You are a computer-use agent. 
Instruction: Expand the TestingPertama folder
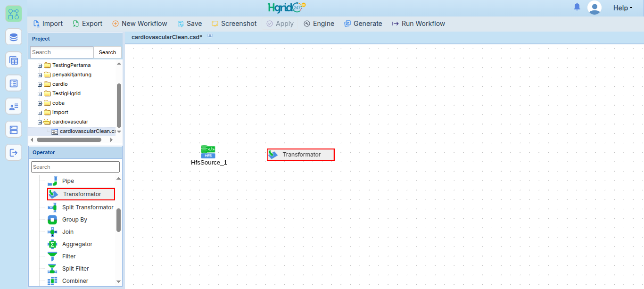pos(40,66)
